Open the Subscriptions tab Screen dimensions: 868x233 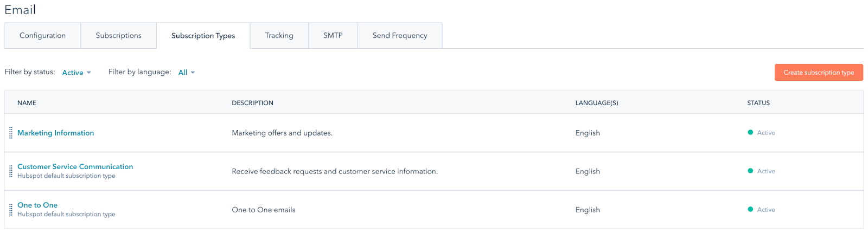[118, 36]
